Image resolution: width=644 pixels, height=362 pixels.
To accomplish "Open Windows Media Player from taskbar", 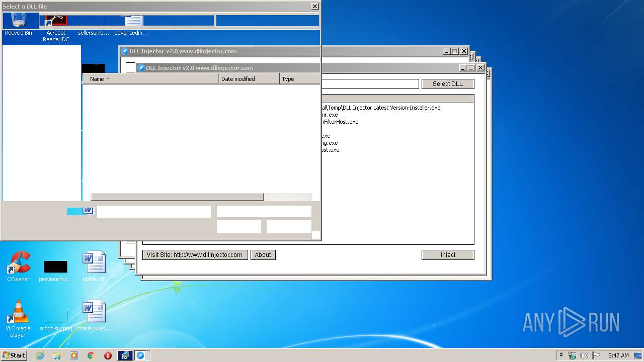I will click(74, 355).
